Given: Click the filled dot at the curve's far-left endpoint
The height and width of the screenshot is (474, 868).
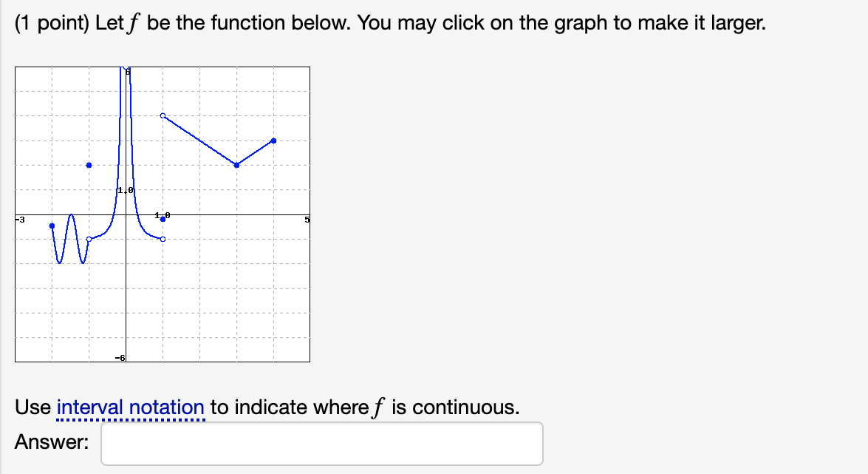Looking at the screenshot, I should 52,226.
